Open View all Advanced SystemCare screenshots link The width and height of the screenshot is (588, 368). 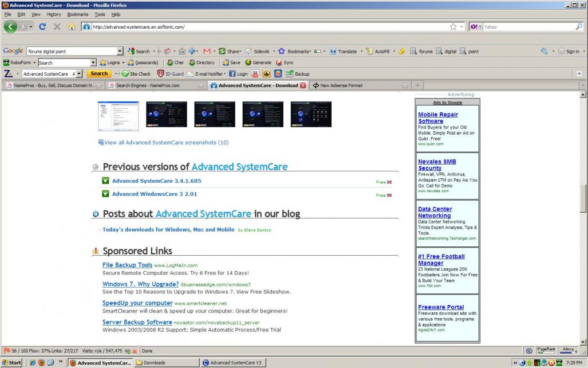(166, 142)
